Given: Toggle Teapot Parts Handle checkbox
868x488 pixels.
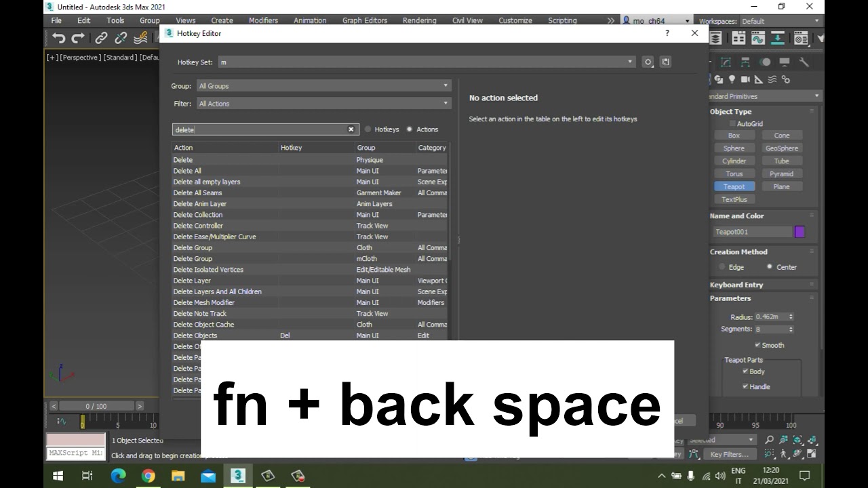Looking at the screenshot, I should coord(745,386).
